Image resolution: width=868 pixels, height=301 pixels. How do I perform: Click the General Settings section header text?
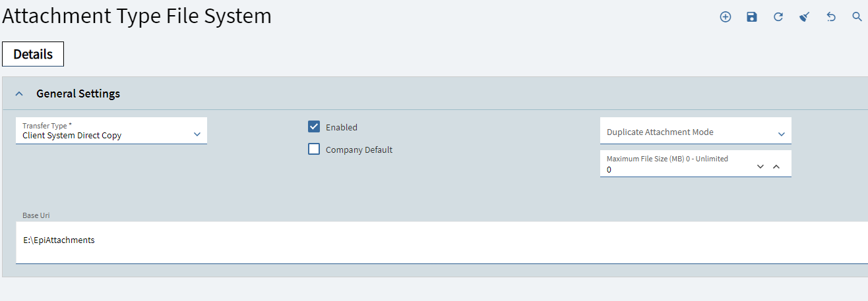pos(78,94)
